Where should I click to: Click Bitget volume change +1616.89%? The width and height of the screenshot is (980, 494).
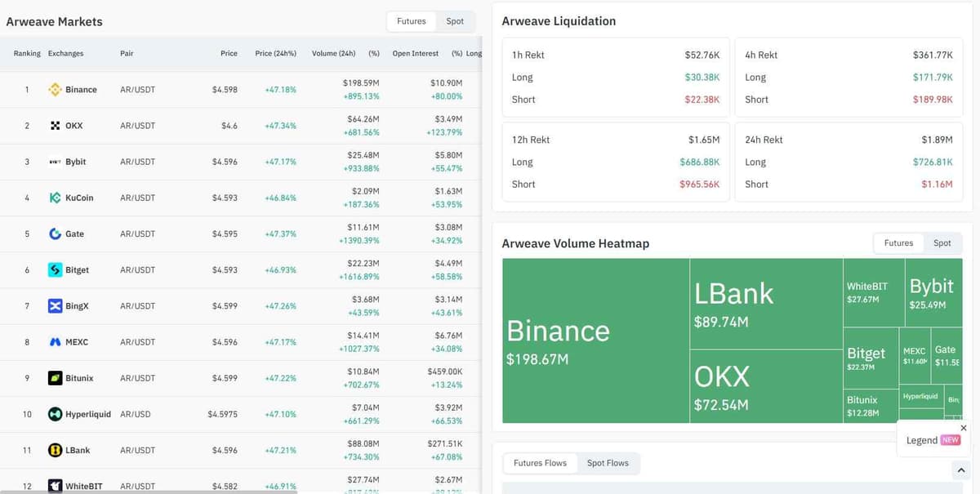(359, 277)
